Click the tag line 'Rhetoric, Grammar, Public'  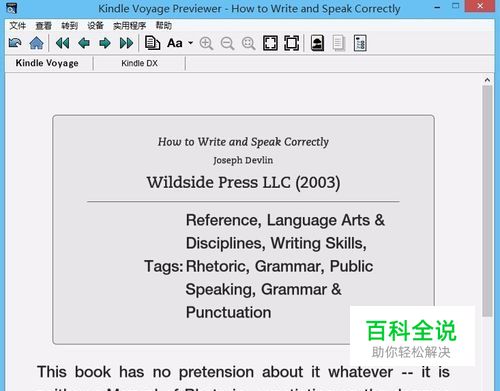(279, 266)
